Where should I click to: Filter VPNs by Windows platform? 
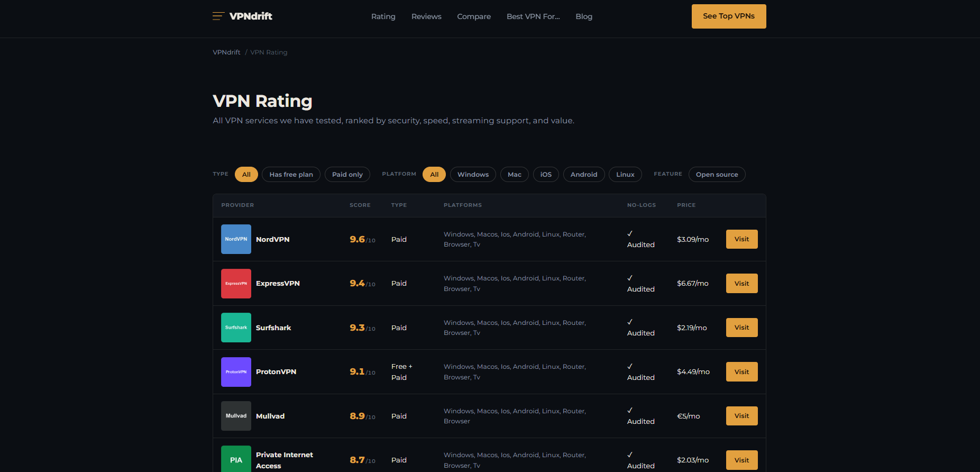coord(473,175)
